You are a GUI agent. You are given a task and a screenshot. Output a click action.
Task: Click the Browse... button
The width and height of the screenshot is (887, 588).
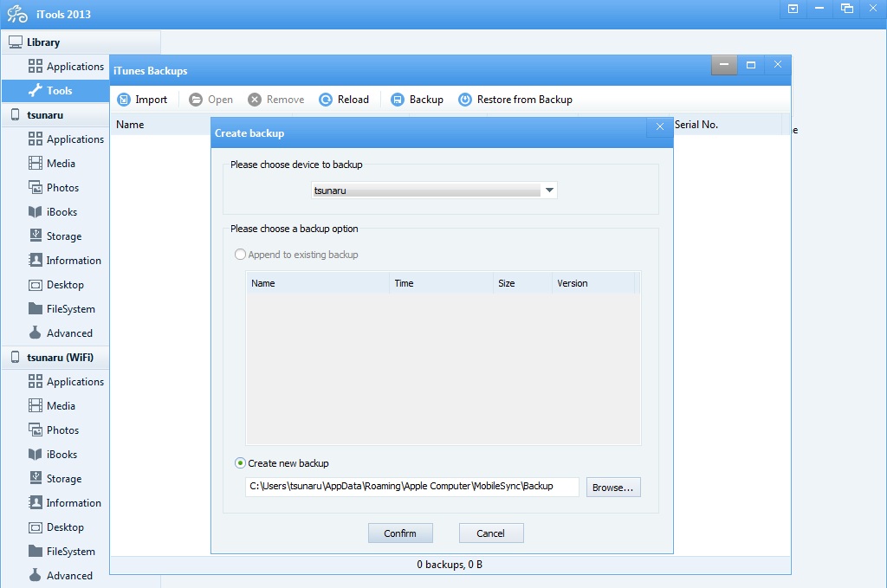(x=613, y=488)
